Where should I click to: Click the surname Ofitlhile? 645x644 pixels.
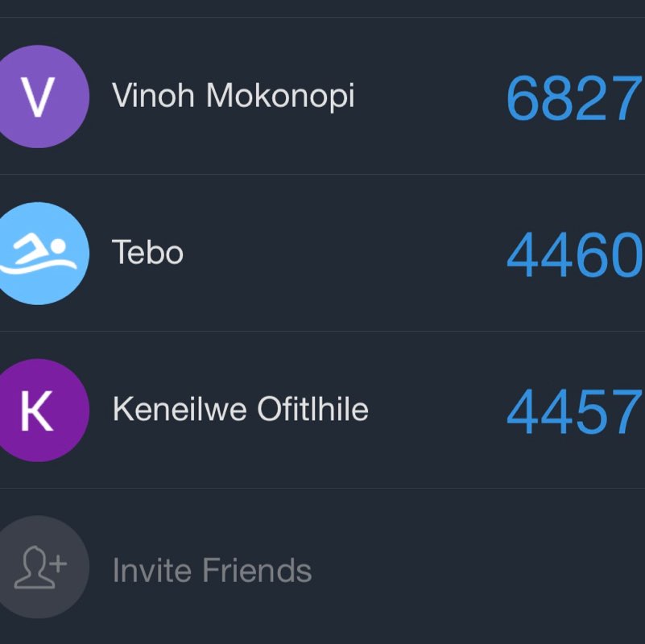point(313,410)
